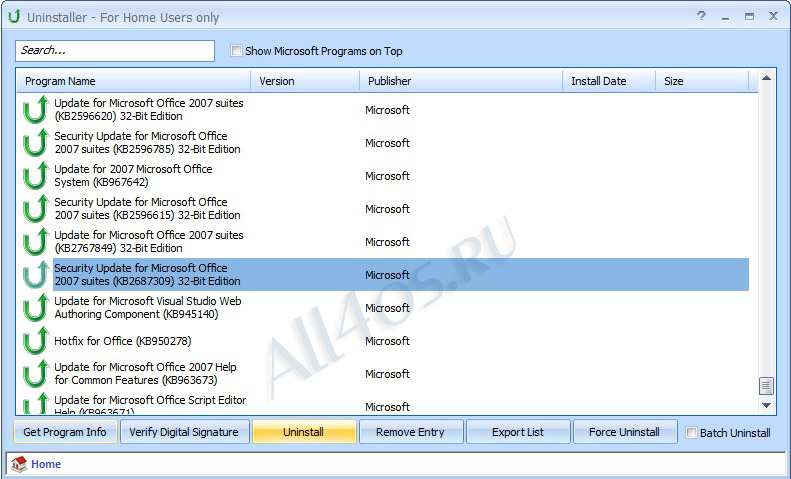Sort by the Program Name column header
The image size is (791, 479).
click(134, 81)
